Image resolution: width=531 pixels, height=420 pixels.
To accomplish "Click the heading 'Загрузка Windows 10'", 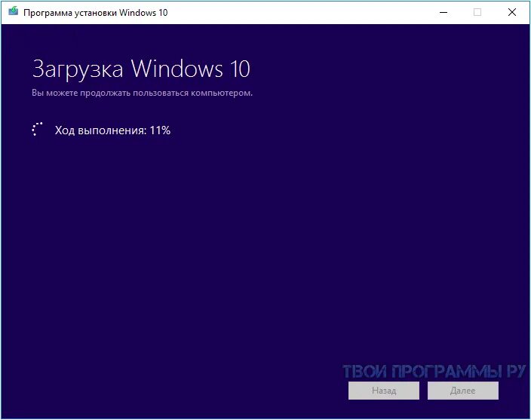I will click(141, 69).
